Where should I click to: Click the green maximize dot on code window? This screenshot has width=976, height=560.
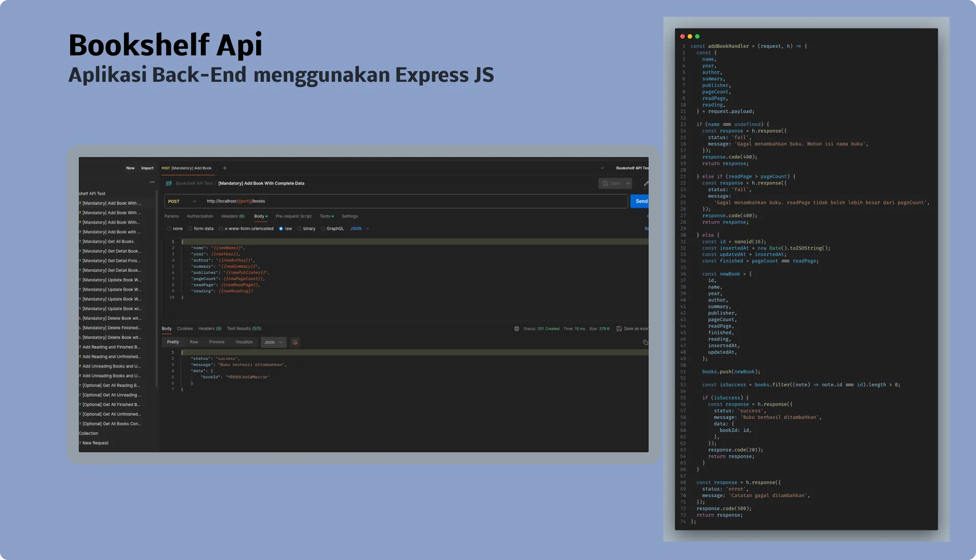(697, 37)
